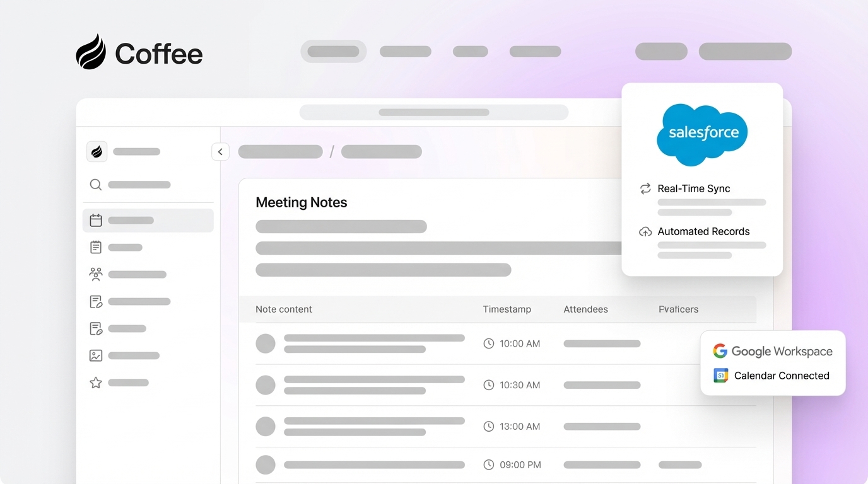Click the Google Workspace logo
Viewport: 868px width, 484px height.
coord(720,351)
